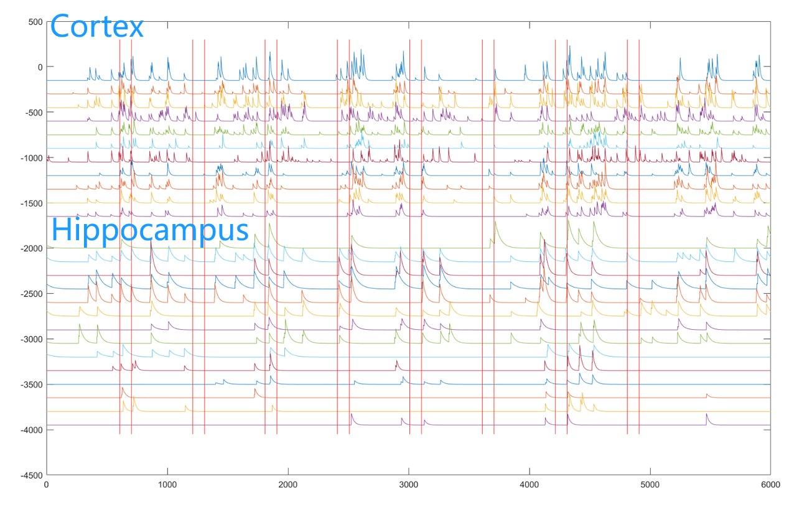The width and height of the screenshot is (812, 514).
Task: Click the 6000 x-axis tick label
Action: [770, 484]
